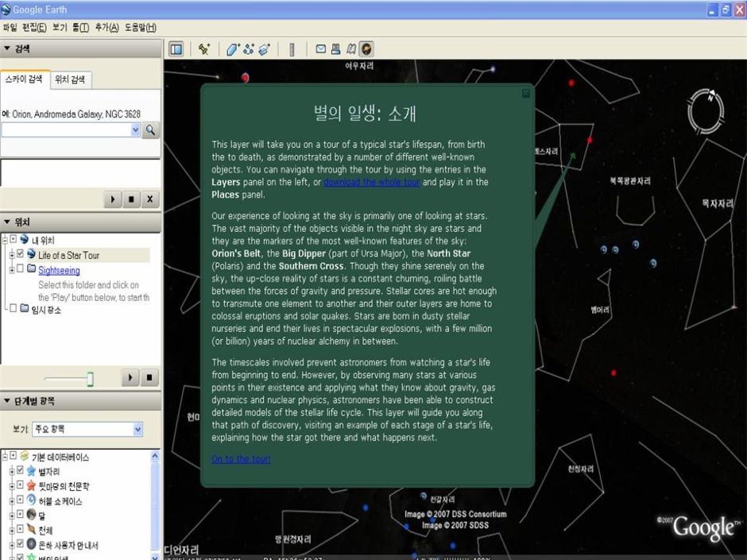747x560 pixels.
Task: Follow the 'On to the tour!' link
Action: pos(241,459)
